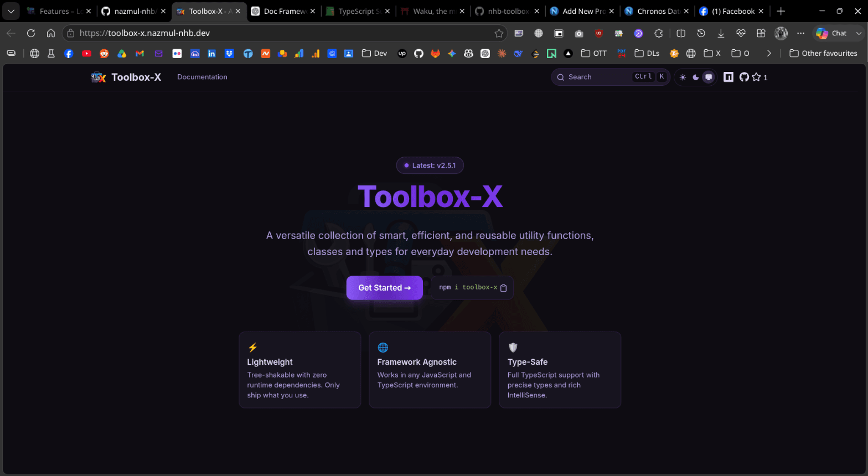Open the Extensions puzzle icon
This screenshot has height=476, width=868.
[x=659, y=33]
